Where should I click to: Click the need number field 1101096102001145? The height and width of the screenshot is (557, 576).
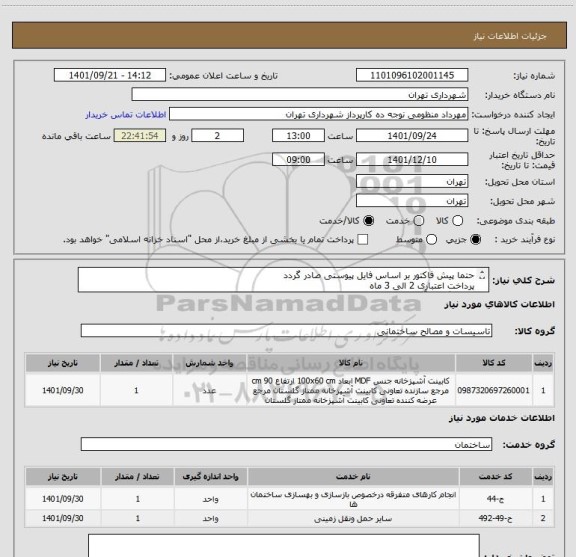tap(412, 75)
